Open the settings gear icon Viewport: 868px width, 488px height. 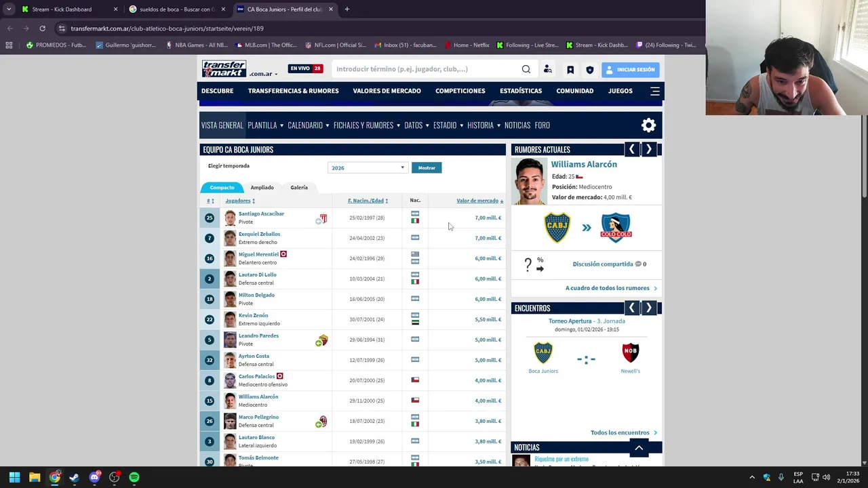[x=649, y=125]
